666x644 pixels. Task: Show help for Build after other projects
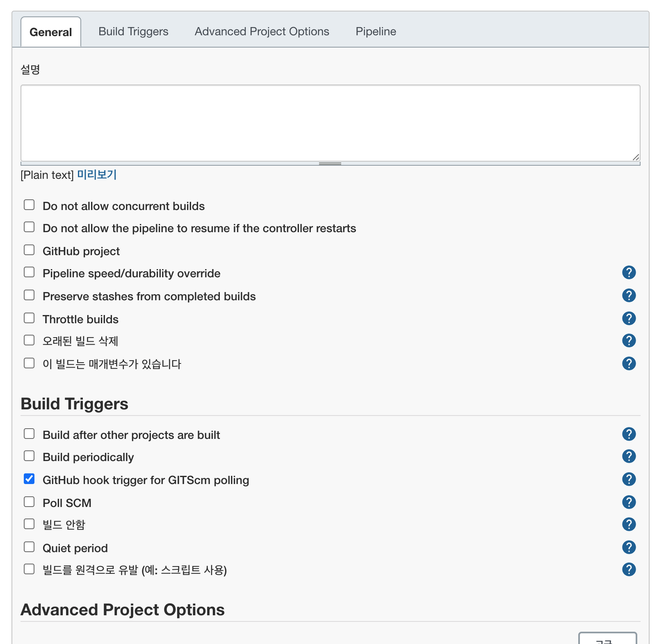pyautogui.click(x=629, y=434)
